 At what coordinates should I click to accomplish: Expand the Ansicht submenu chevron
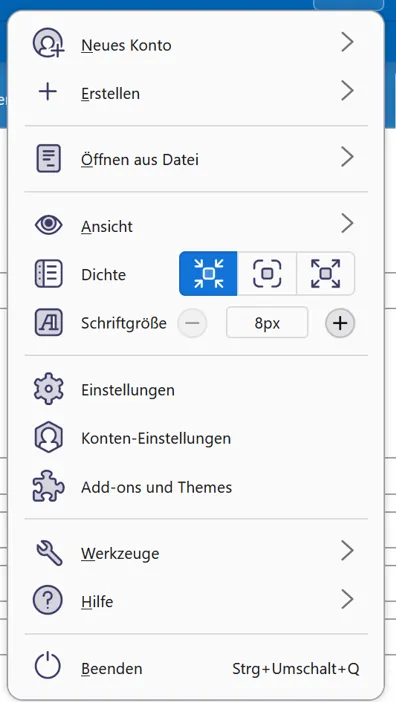coord(347,223)
